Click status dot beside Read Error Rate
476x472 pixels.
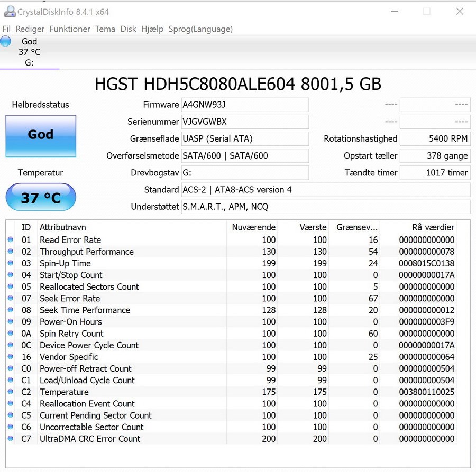[10, 240]
